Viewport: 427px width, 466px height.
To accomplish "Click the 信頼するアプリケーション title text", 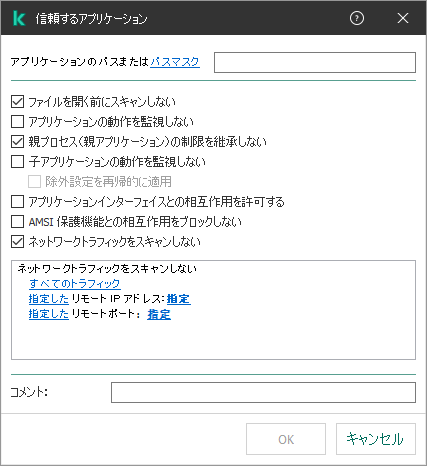I will (91, 19).
